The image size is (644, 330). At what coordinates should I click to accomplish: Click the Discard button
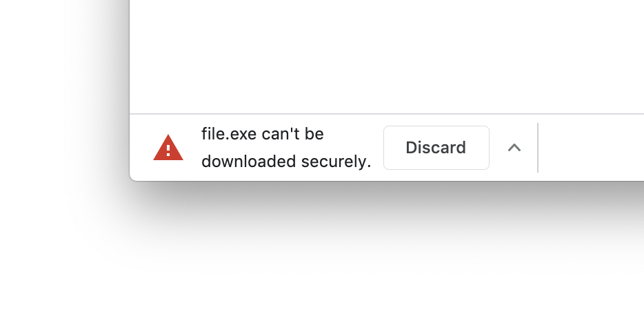click(436, 148)
